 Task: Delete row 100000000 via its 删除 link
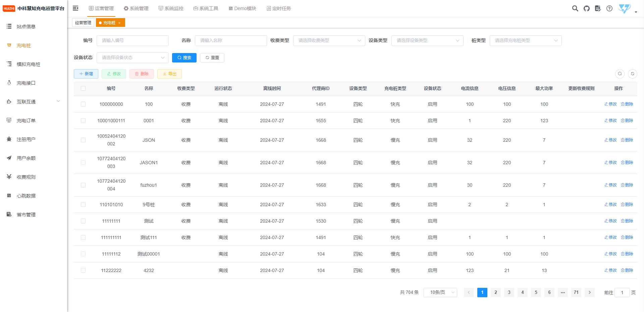[627, 104]
